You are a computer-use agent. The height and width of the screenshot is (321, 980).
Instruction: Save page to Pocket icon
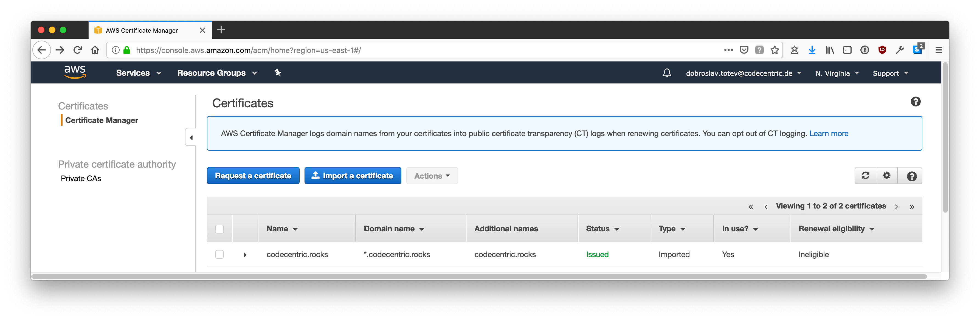744,50
